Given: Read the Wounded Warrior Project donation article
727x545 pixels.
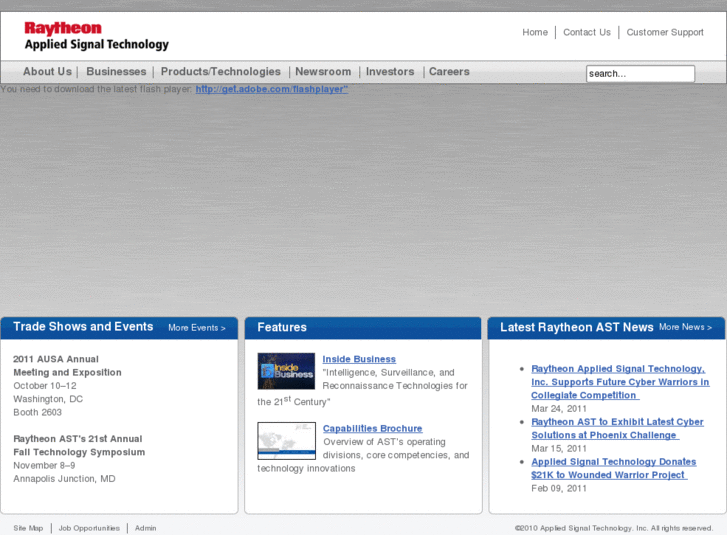Looking at the screenshot, I should (x=613, y=468).
